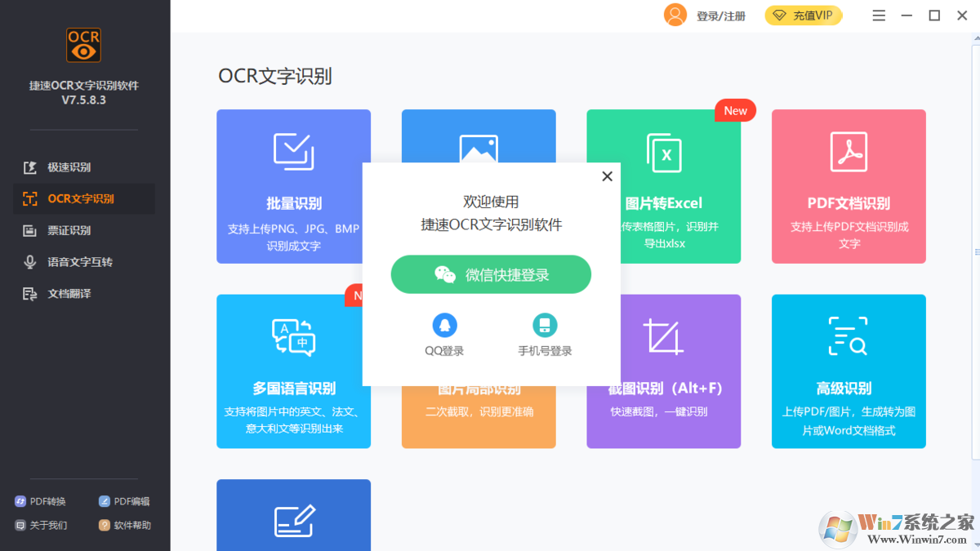Open 软件帮助 help page

pos(124,525)
